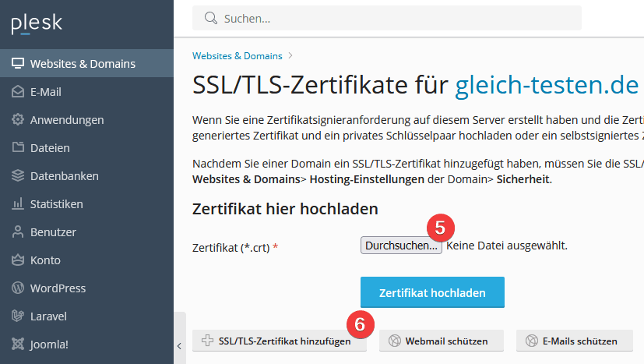This screenshot has width=644, height=364.
Task: Click the Statistiken bar chart icon
Action: coord(18,203)
